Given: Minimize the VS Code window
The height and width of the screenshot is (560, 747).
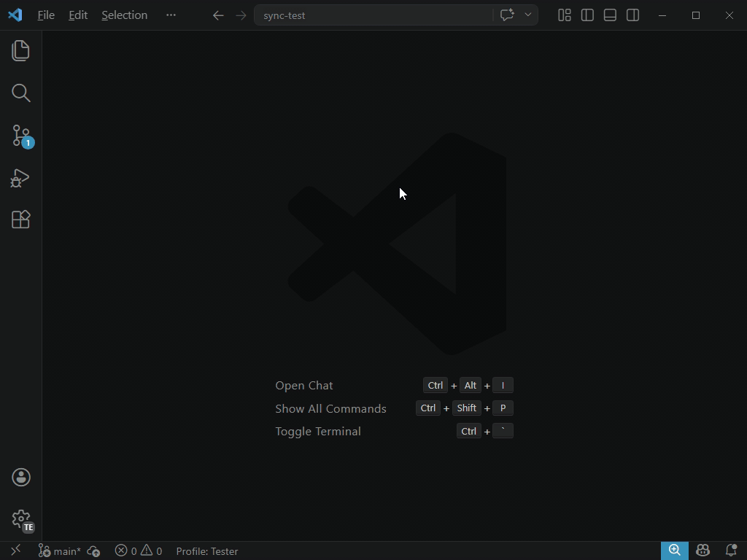Looking at the screenshot, I should coord(662,15).
